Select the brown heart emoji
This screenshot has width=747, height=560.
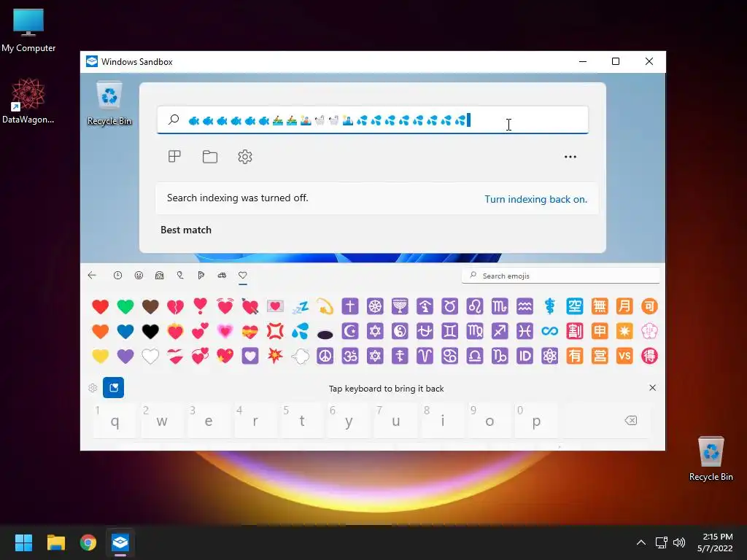[x=150, y=307]
